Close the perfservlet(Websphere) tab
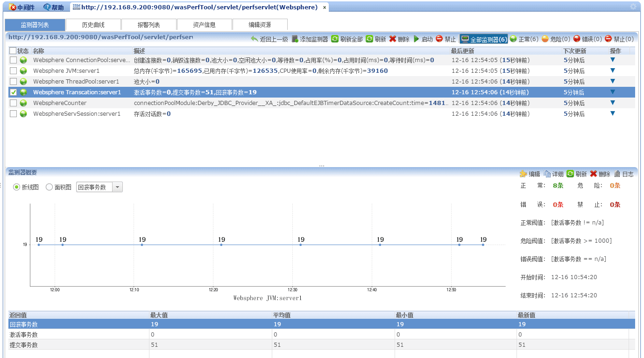This screenshot has width=644, height=358. coord(325,7)
